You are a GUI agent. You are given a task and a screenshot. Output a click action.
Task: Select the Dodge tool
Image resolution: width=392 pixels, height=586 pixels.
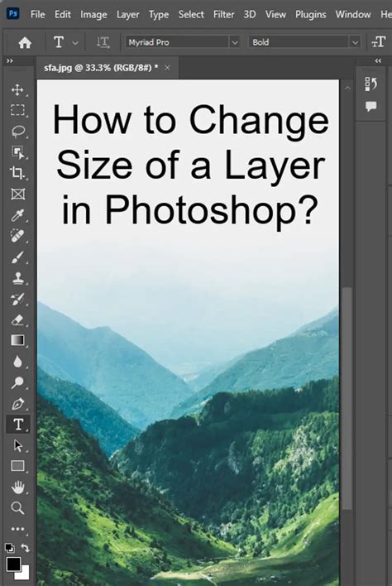(17, 382)
